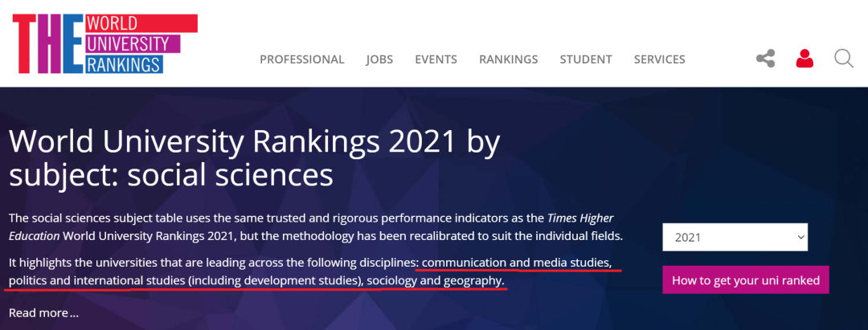This screenshot has height=330, width=868.
Task: Click the text 'sociology and geography'
Action: click(436, 281)
